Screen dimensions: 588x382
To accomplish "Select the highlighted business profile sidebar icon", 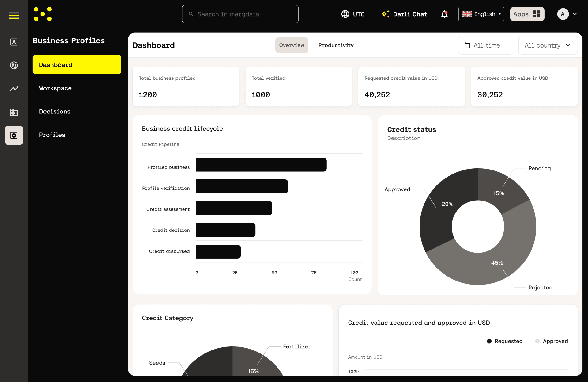I will [14, 135].
